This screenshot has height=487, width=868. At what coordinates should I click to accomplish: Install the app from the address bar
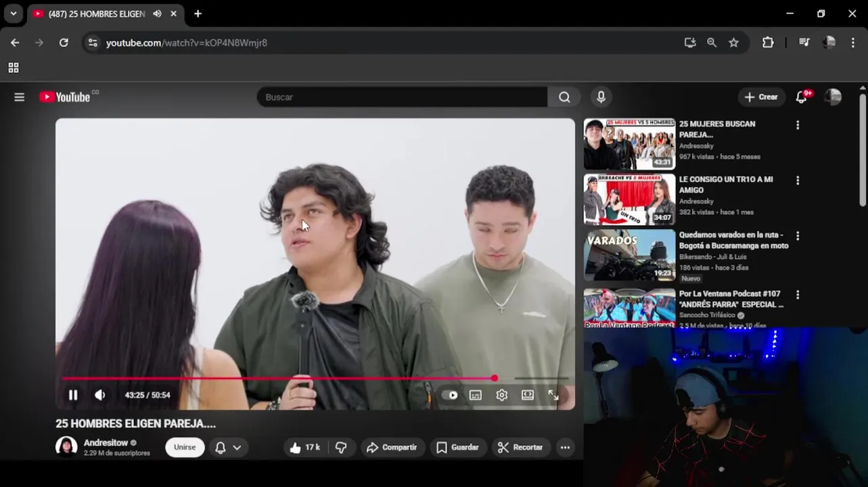690,43
